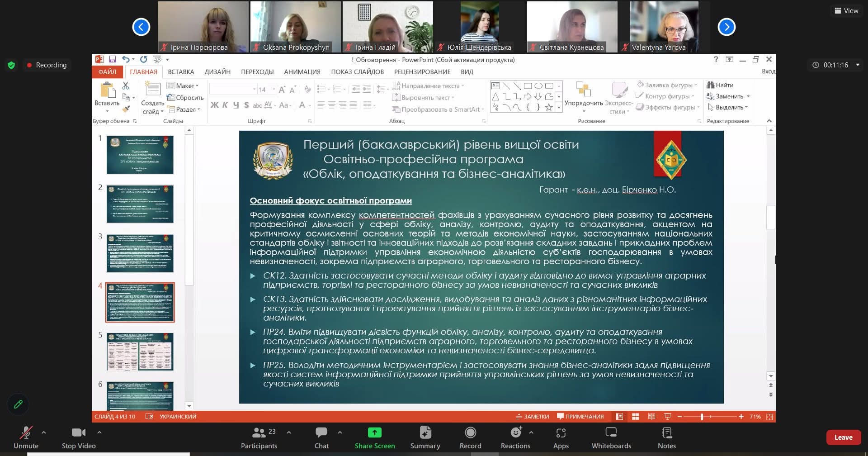Screen dimensions: 868x456
Task: Click the Share Screen icon
Action: click(374, 433)
